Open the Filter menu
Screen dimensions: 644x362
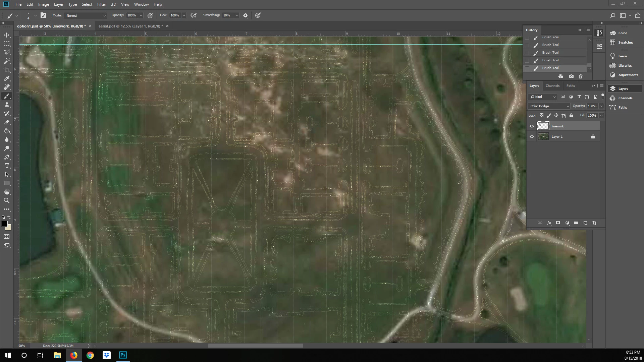101,4
